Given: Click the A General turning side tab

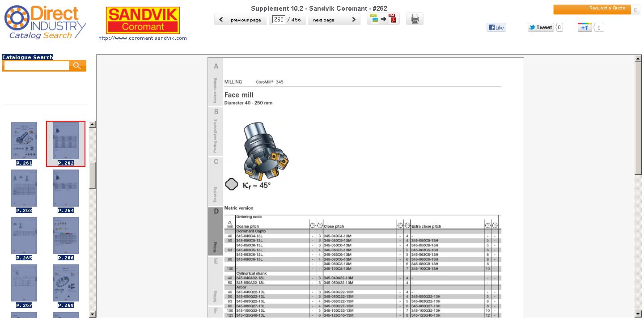Looking at the screenshot, I should pos(216,82).
